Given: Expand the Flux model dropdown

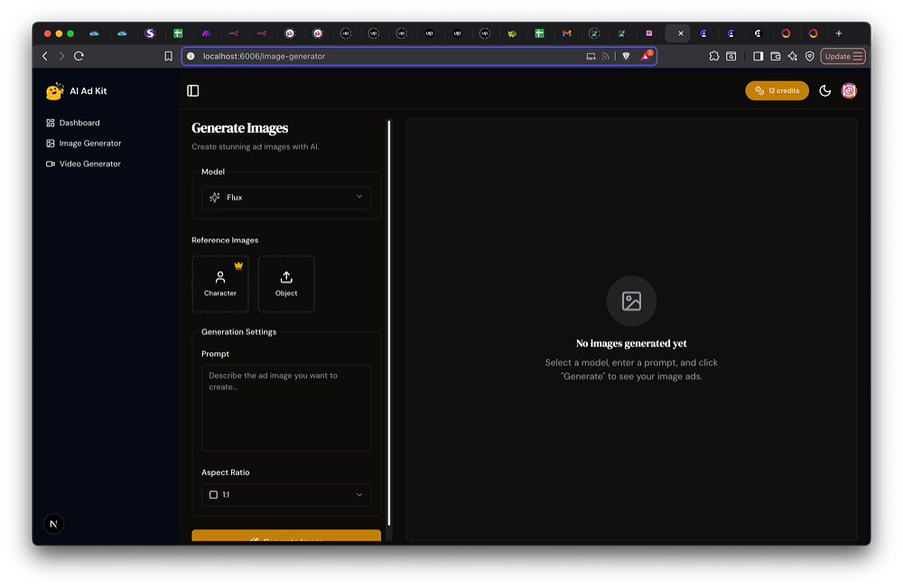Looking at the screenshot, I should click(286, 197).
